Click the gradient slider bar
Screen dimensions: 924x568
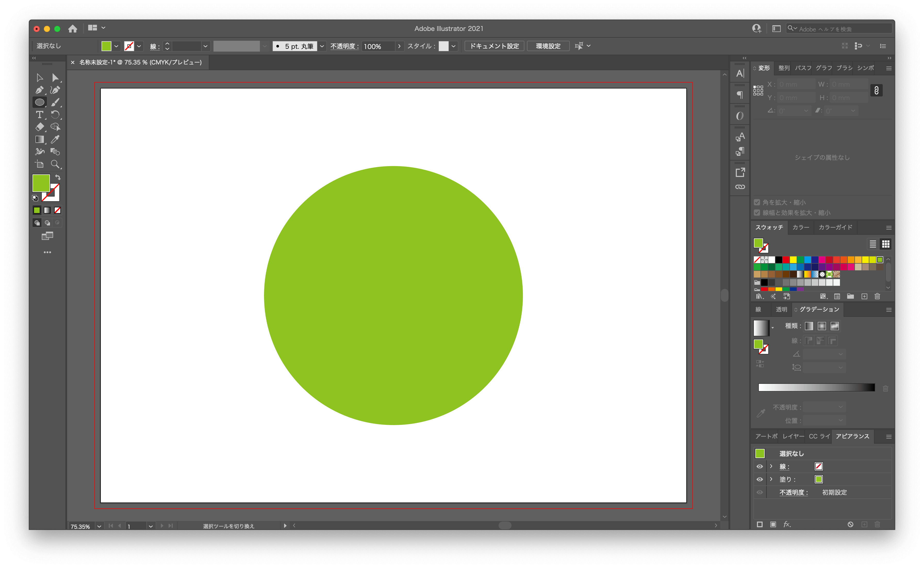click(x=816, y=388)
